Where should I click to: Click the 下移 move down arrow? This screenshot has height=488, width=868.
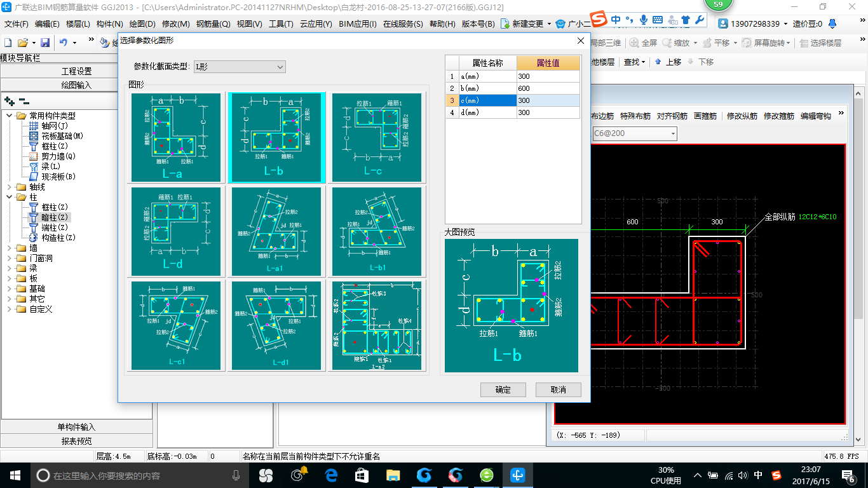point(700,62)
